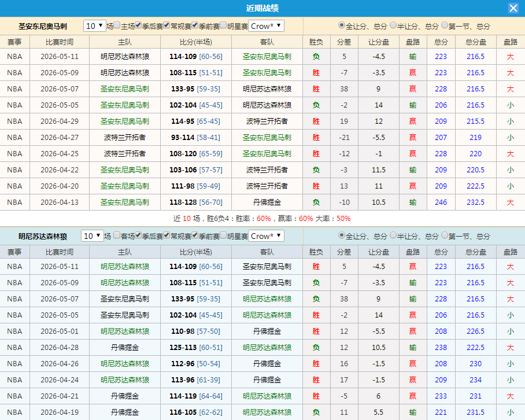The image size is (525, 420).
Task: Click the date 2026-04-21
Action: pos(60,396)
